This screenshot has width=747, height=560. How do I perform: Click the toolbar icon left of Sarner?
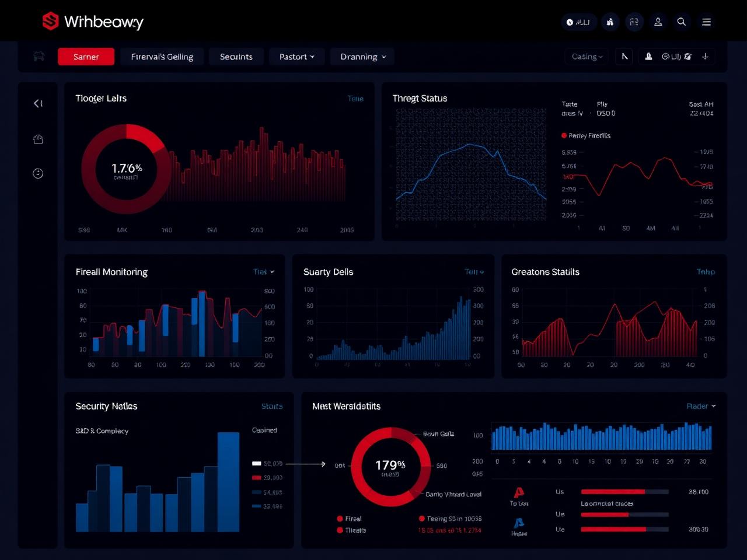(39, 57)
